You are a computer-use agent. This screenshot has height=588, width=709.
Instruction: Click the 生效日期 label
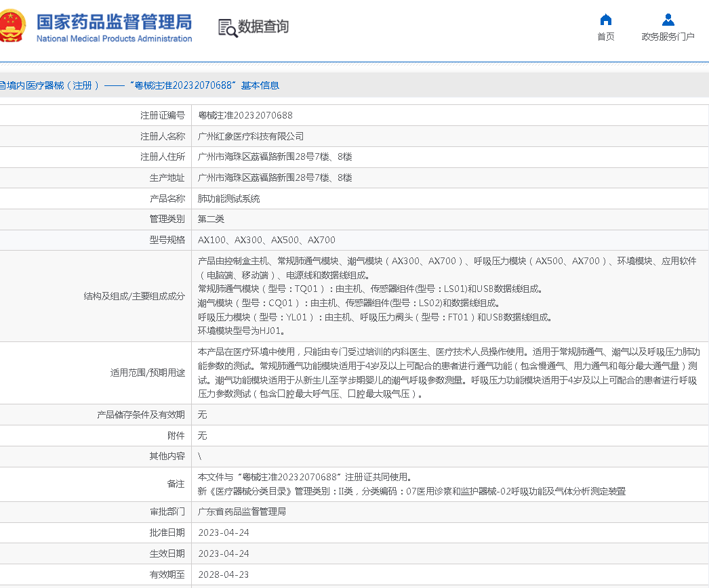(167, 553)
